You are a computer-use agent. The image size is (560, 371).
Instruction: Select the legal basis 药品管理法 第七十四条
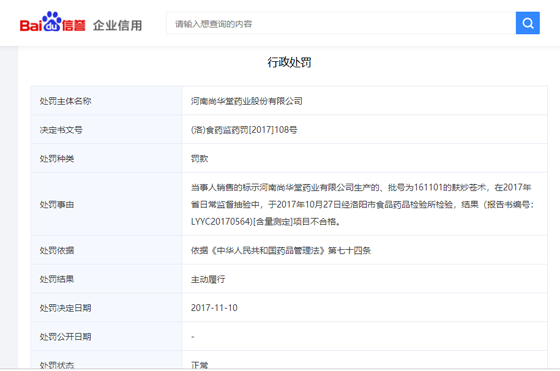(x=281, y=251)
